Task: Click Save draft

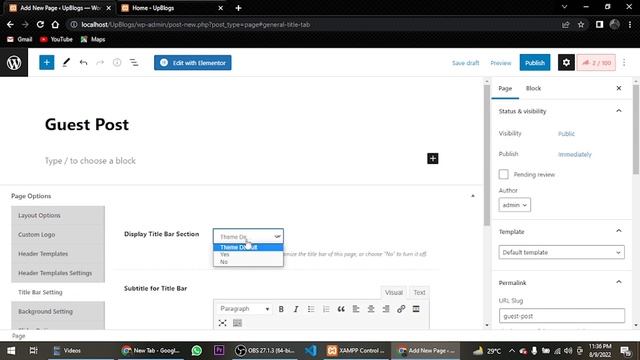Action: click(465, 63)
